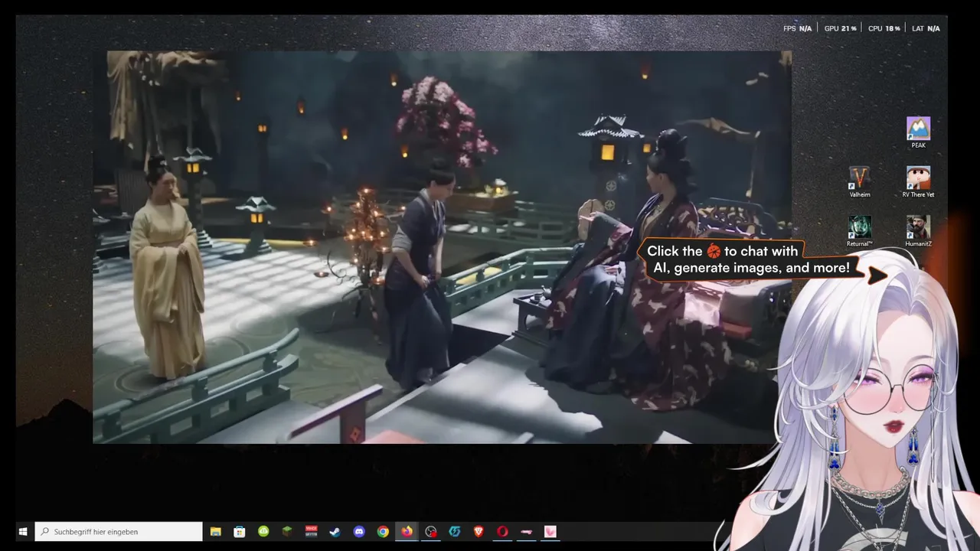This screenshot has height=551, width=980.
Task: Switch to the Firefox taskbar window
Action: click(407, 531)
